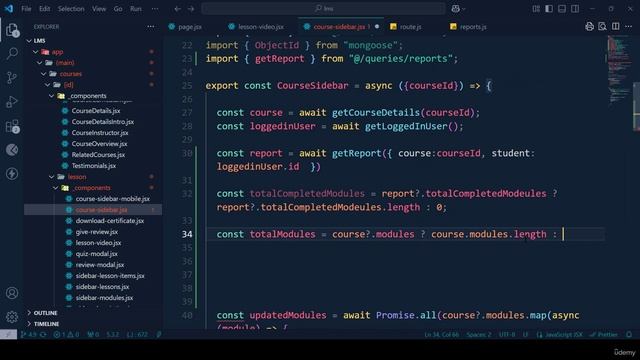The height and width of the screenshot is (360, 640).
Task: Switch to the page.jsx tab
Action: 189,27
